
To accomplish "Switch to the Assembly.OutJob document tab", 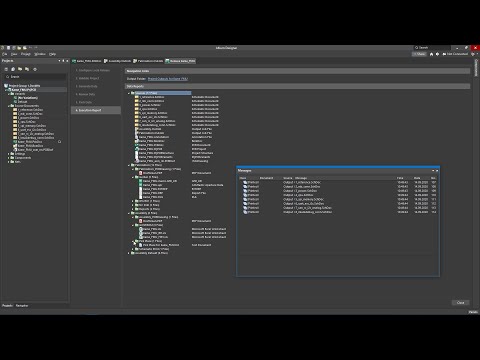I will [117, 61].
